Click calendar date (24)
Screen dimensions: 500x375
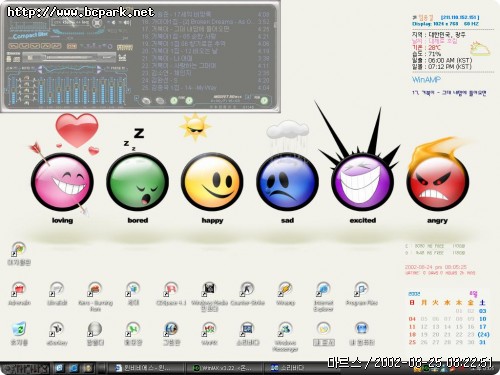coord(483,334)
